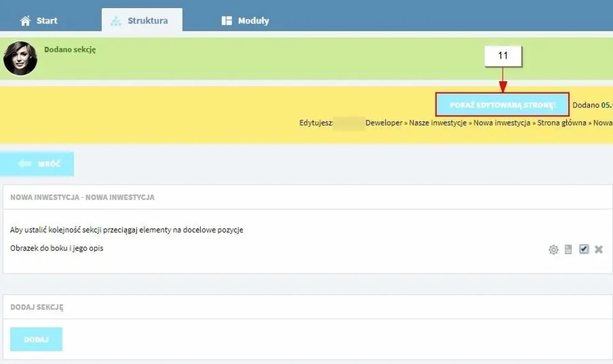Click Deweloper in the breadcrumb

click(x=384, y=123)
